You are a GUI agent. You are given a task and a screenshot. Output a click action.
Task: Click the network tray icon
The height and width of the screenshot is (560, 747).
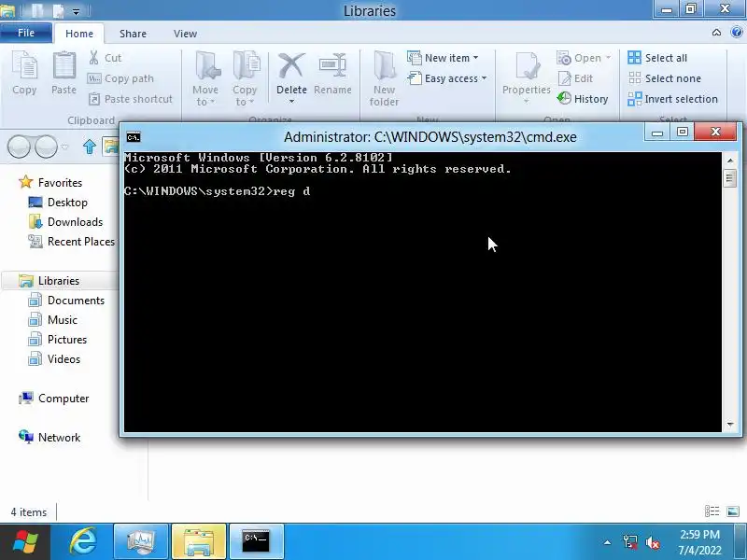point(629,542)
